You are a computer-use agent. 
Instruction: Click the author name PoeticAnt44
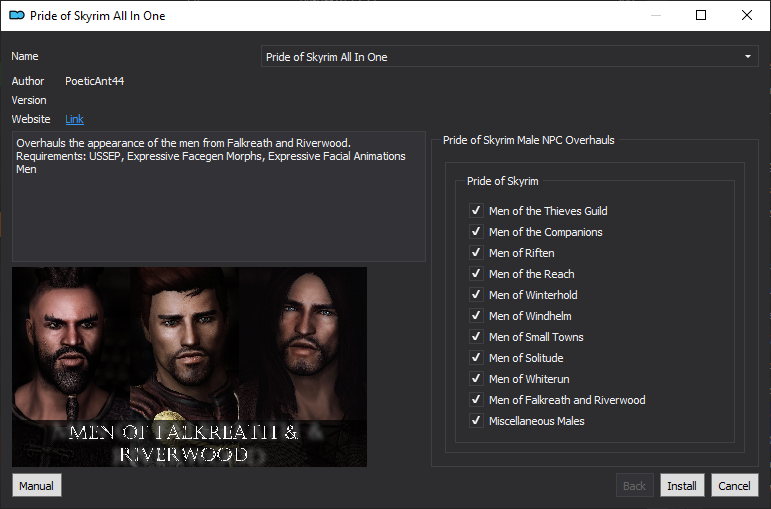(94, 81)
